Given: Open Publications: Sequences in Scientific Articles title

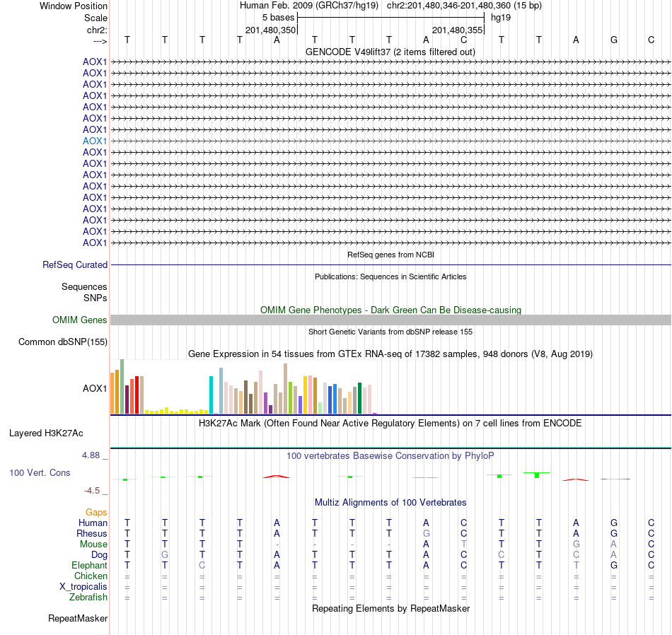Looking at the screenshot, I should [390, 276].
